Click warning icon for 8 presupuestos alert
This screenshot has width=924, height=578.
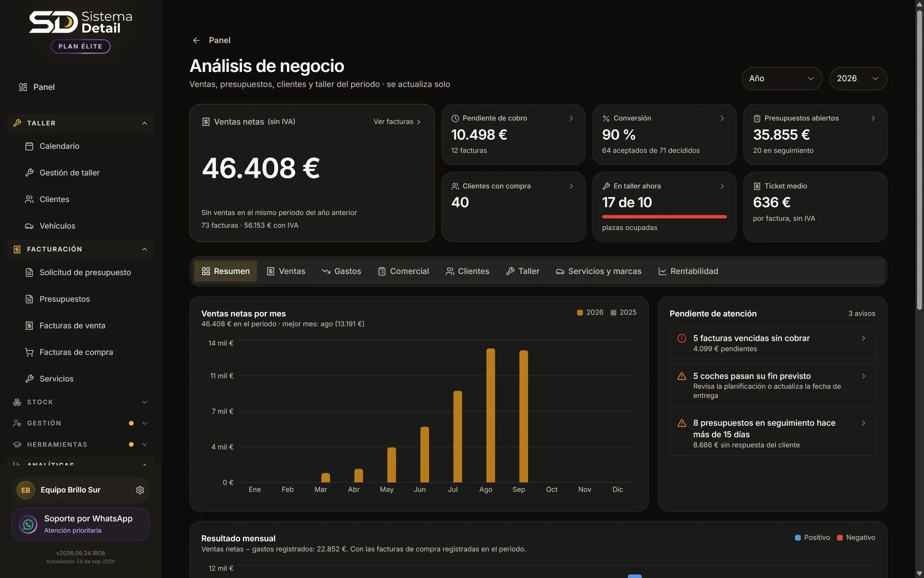click(x=682, y=423)
